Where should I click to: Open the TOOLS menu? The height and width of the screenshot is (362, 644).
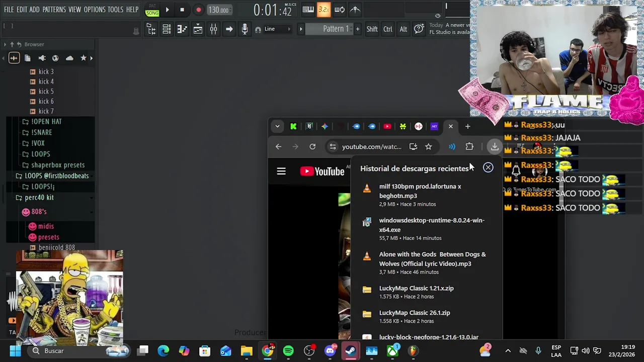pyautogui.click(x=115, y=10)
